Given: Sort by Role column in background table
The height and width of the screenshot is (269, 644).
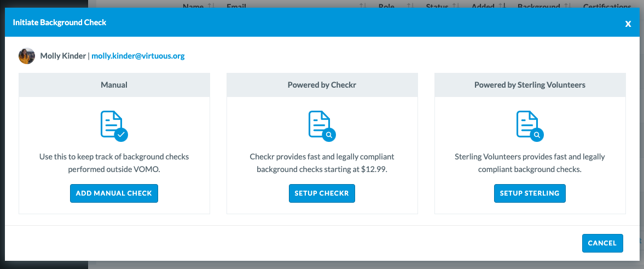Looking at the screenshot, I should coord(410,6).
